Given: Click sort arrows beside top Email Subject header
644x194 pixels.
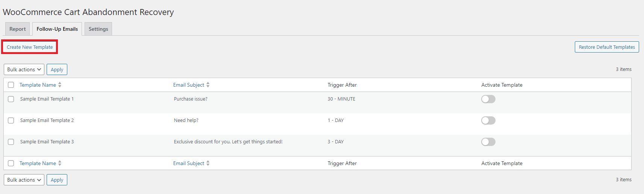Looking at the screenshot, I should [x=208, y=85].
